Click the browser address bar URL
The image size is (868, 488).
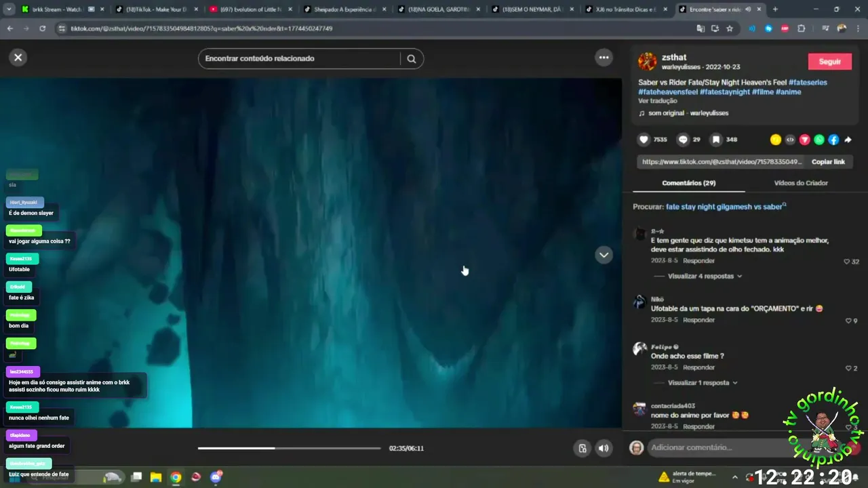click(201, 28)
